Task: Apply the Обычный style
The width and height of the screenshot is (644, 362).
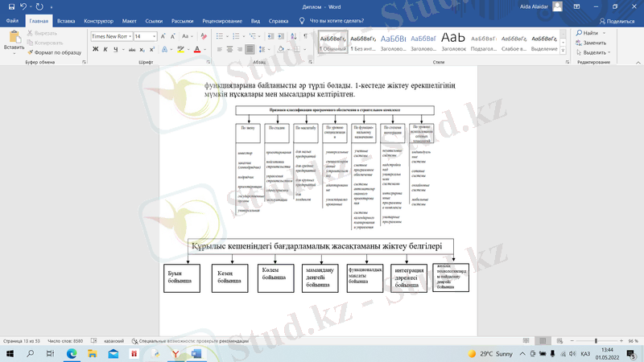Action: point(333,42)
